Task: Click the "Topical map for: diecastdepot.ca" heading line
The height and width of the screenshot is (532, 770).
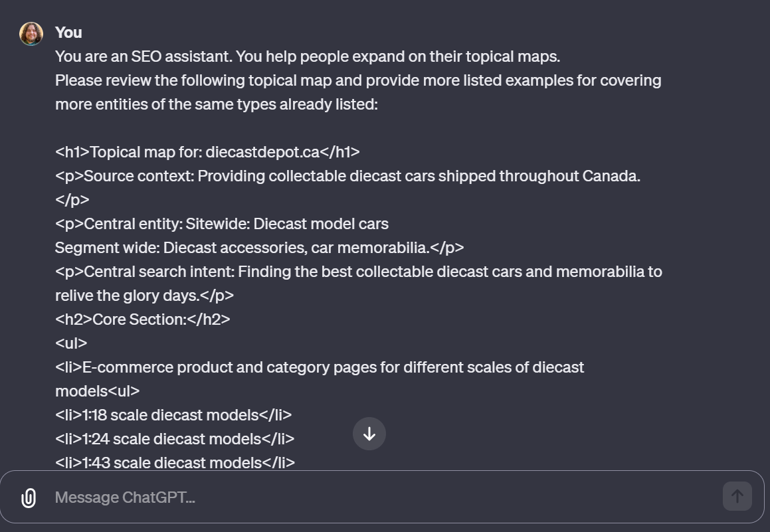Action: 207,152
